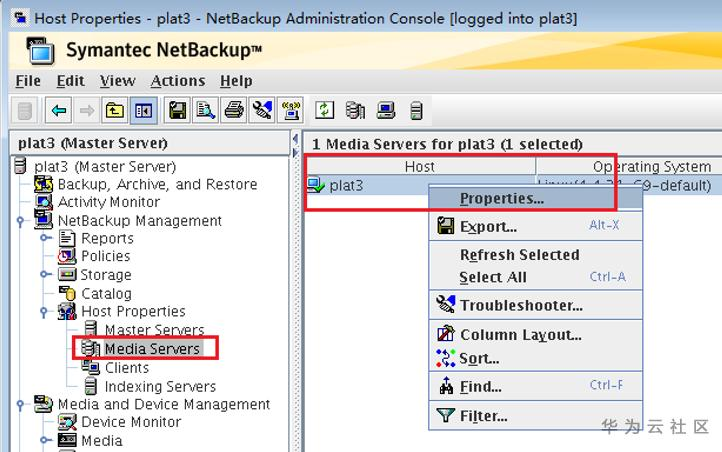This screenshot has height=452, width=722.
Task: Click the Device Monitor icon in tree
Action: click(x=67, y=422)
